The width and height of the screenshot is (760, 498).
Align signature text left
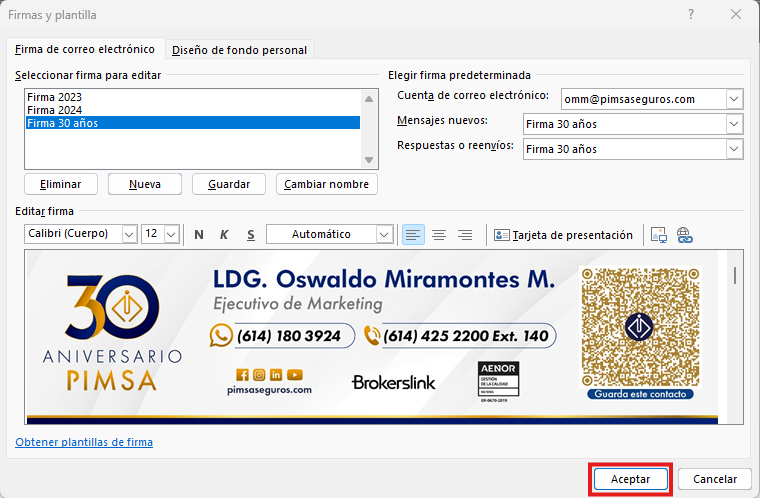pyautogui.click(x=413, y=235)
